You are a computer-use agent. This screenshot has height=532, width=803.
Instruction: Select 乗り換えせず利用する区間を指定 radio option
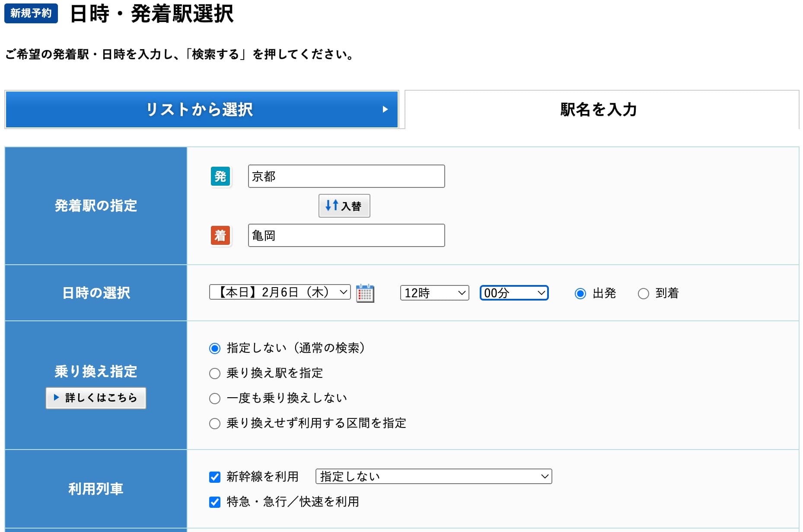215,424
